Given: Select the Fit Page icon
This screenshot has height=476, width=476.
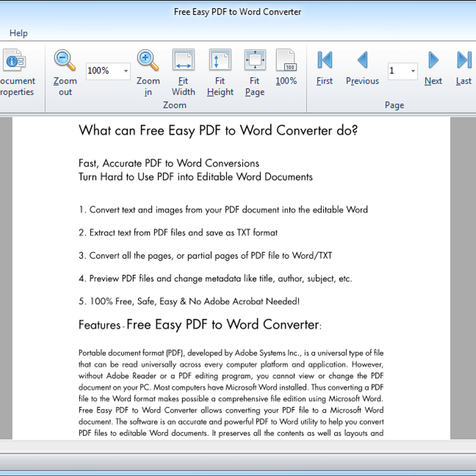Looking at the screenshot, I should 255,60.
